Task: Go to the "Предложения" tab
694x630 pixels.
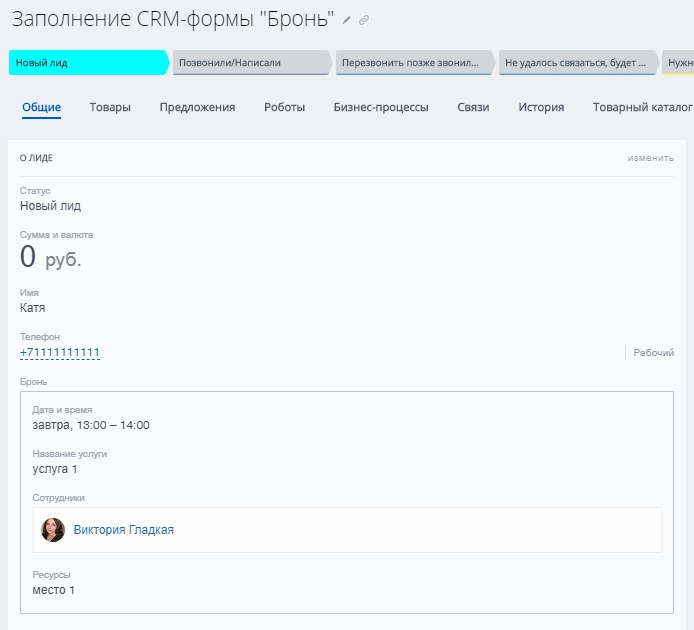Action: (x=197, y=107)
